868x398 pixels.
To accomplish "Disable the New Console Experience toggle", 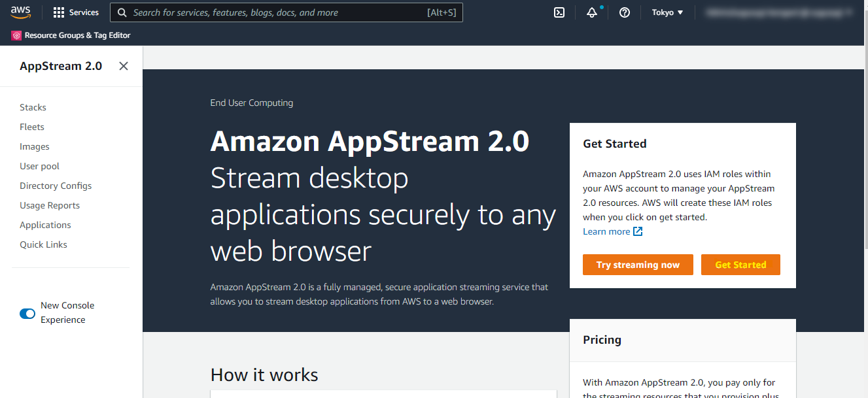I will 27,314.
